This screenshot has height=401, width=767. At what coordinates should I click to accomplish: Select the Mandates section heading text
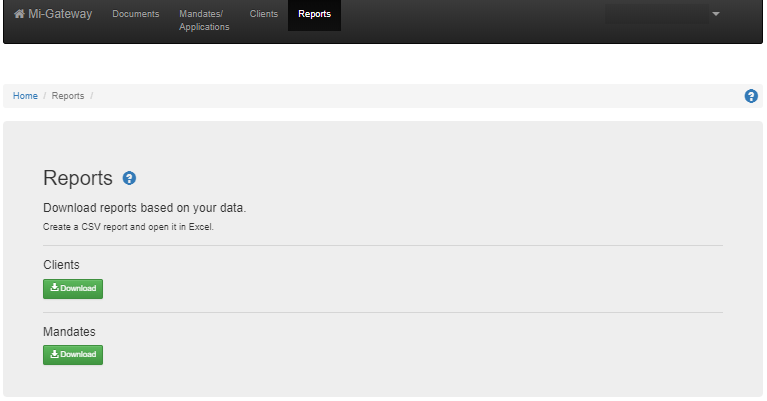69,332
